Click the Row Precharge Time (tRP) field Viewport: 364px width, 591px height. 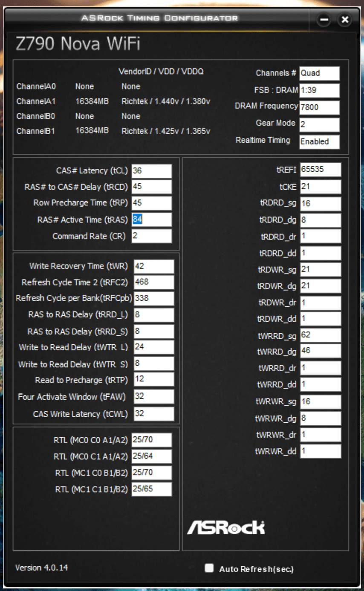[x=151, y=203]
